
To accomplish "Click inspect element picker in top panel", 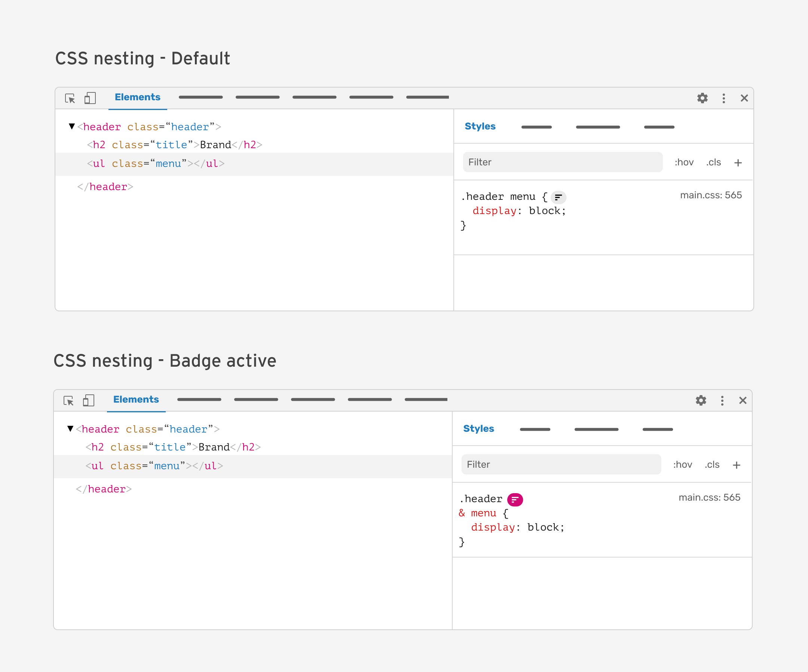I will 70,98.
